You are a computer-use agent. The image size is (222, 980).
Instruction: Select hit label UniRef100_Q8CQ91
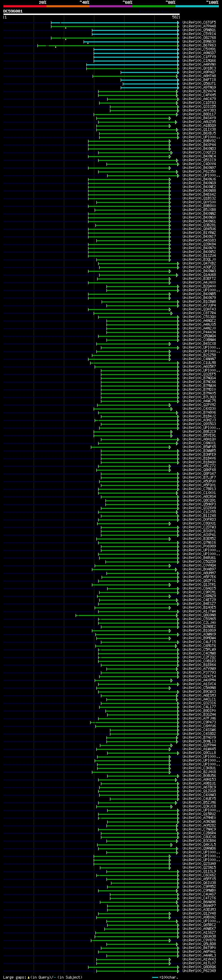point(199,500)
